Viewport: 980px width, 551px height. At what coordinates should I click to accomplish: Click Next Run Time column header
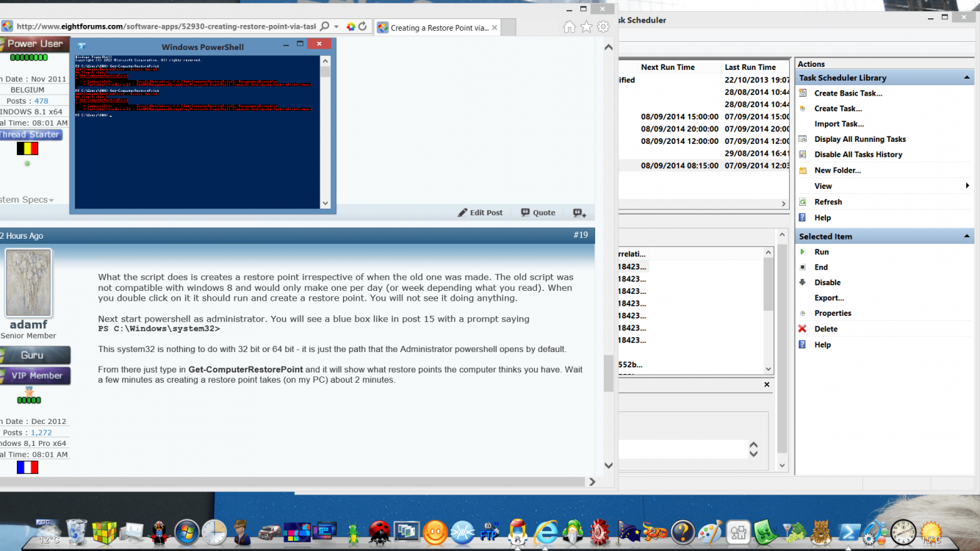coord(667,67)
